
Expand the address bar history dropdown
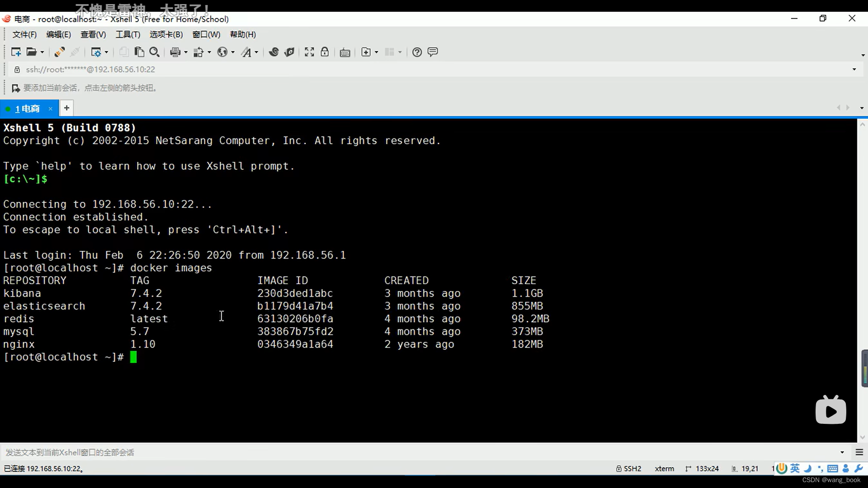click(x=854, y=69)
